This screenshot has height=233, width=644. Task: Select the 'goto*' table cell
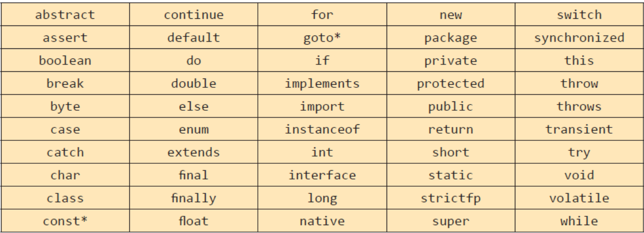tap(322, 38)
